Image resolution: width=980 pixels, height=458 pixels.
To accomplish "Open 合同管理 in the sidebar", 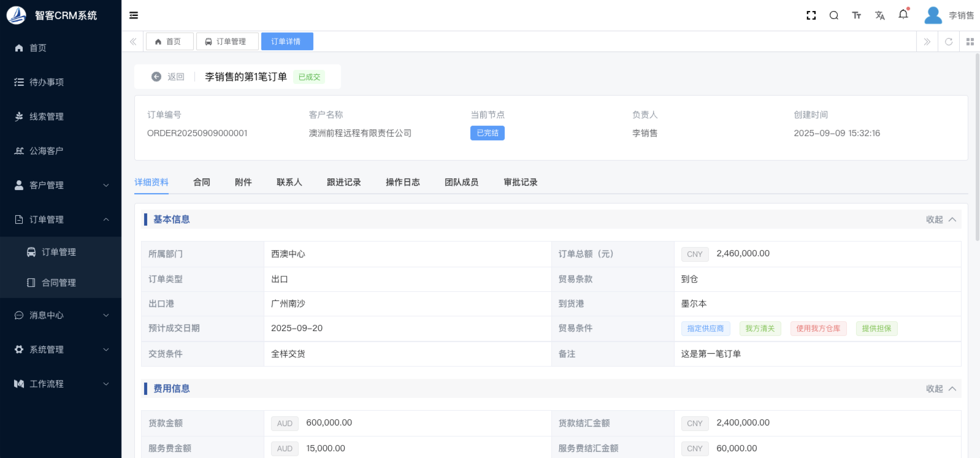I will [59, 283].
